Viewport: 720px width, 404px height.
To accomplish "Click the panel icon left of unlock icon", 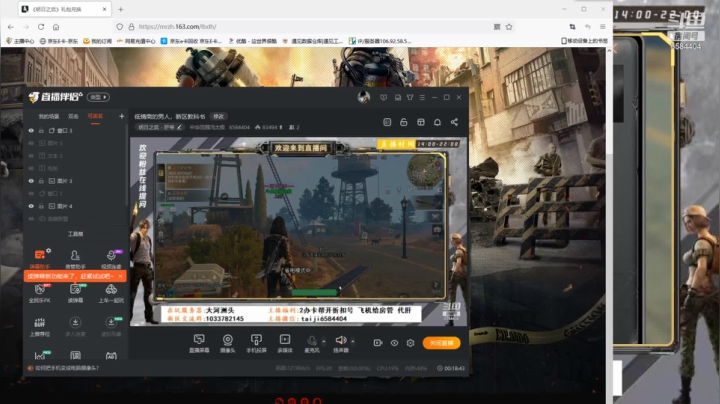I will (387, 122).
